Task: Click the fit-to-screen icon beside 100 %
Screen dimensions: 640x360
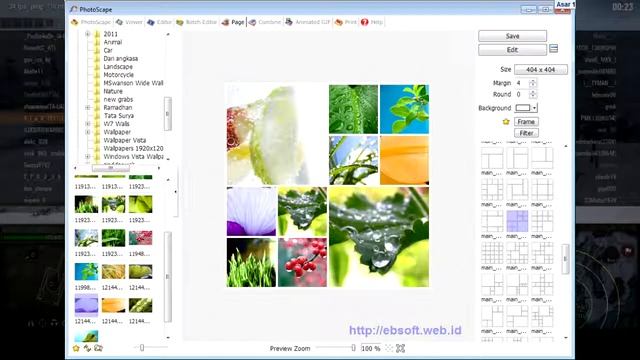Action: click(400, 348)
